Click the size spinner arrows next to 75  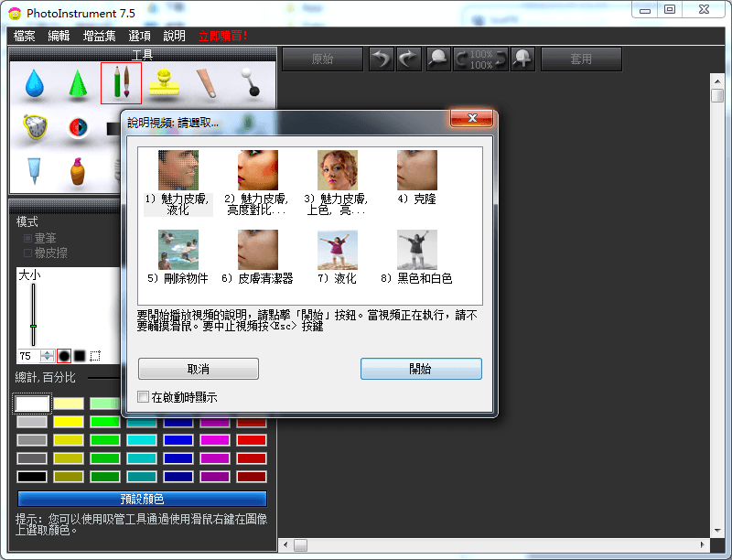(x=48, y=356)
